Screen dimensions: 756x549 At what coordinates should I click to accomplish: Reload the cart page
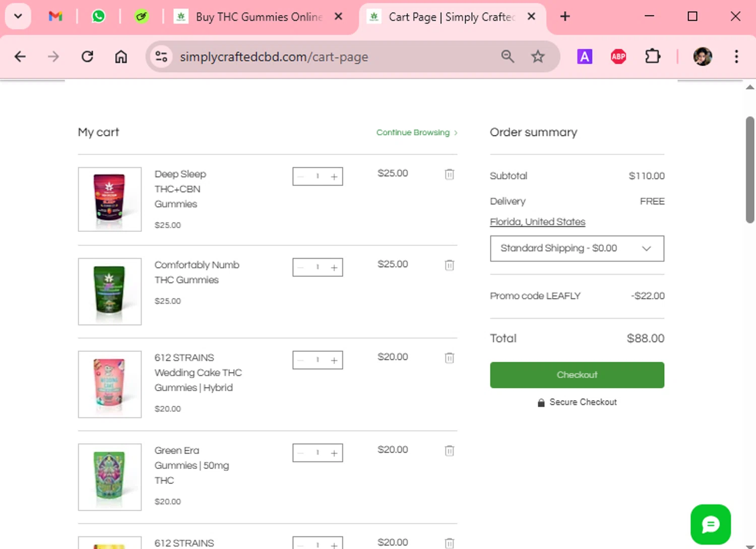[87, 56]
